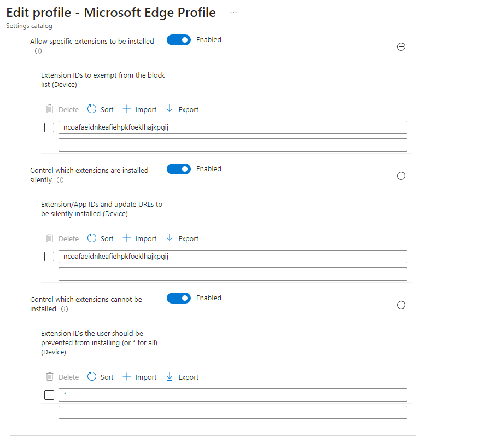The width and height of the screenshot is (479, 448).
Task: Click Import in silently installed section
Action: (139, 238)
